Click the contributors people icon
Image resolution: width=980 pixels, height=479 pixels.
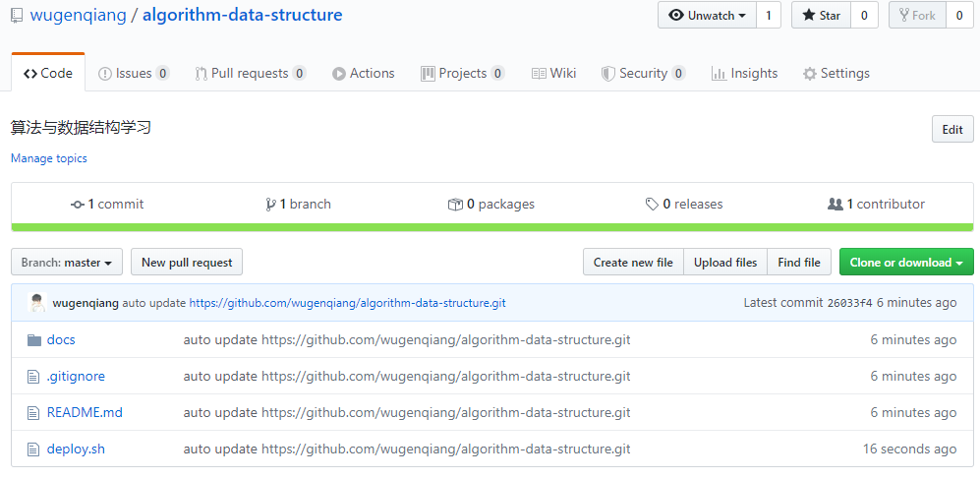(x=836, y=205)
